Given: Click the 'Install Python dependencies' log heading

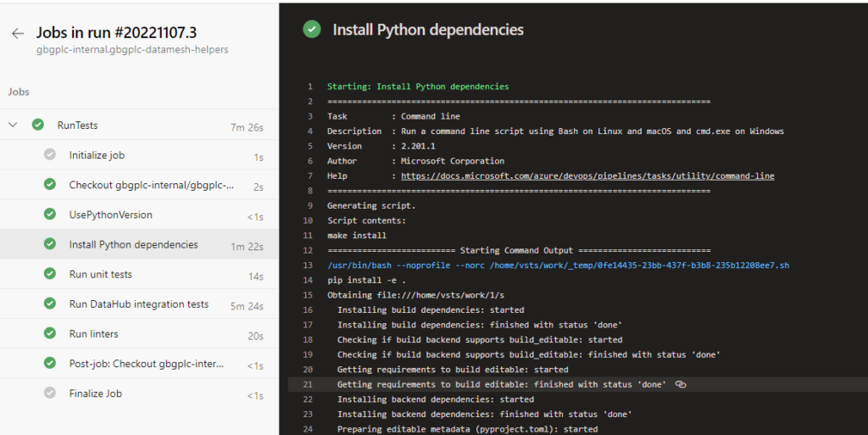Looking at the screenshot, I should (428, 30).
